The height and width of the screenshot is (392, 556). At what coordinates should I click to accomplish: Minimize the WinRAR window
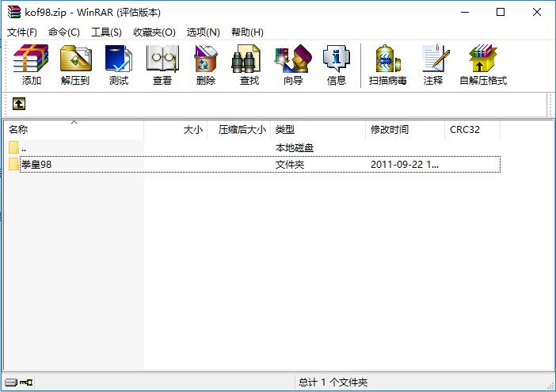(x=465, y=12)
